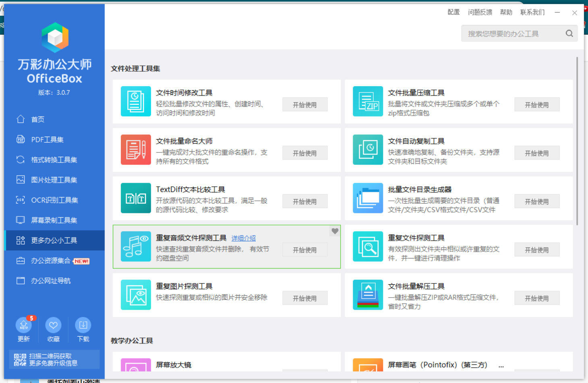The width and height of the screenshot is (588, 383).
Task: Click the pink 屏幕放大镜 tool icon
Action: 136,365
